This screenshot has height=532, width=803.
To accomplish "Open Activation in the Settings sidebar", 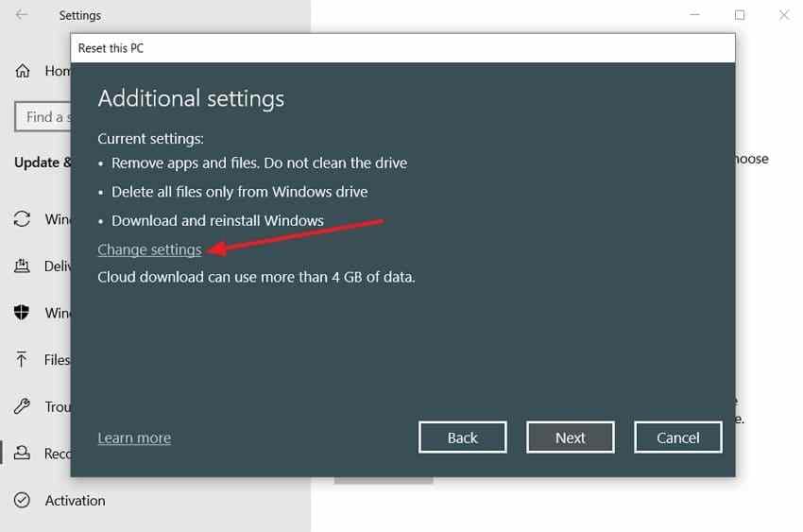I will [x=75, y=500].
